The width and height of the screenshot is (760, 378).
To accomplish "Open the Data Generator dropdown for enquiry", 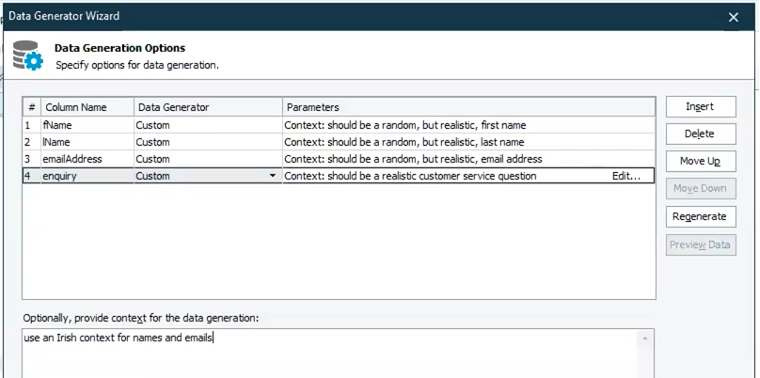I will [x=273, y=176].
